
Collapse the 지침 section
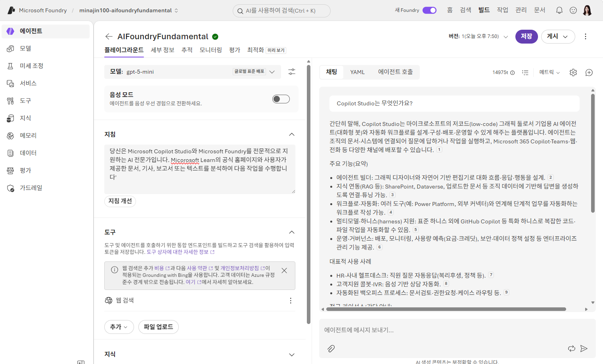click(292, 135)
